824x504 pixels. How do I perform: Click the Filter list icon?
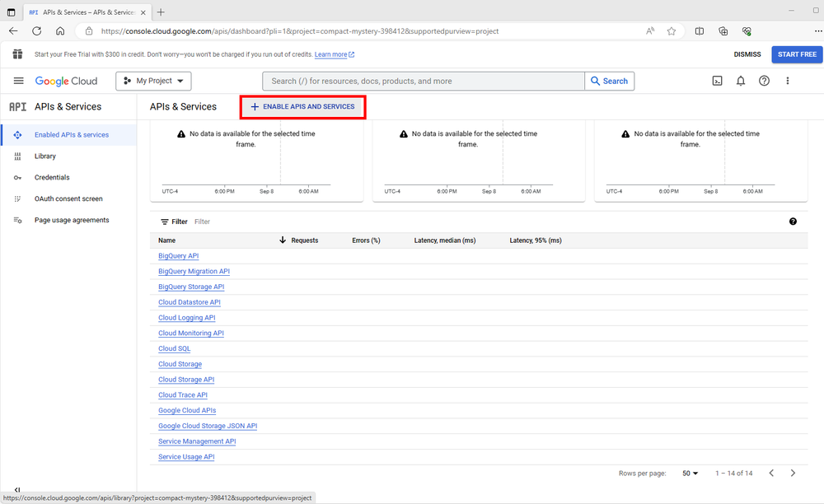(165, 222)
